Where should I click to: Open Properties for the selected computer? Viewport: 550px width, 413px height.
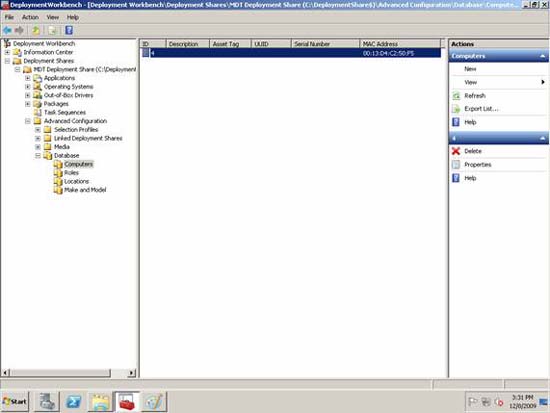pos(477,165)
